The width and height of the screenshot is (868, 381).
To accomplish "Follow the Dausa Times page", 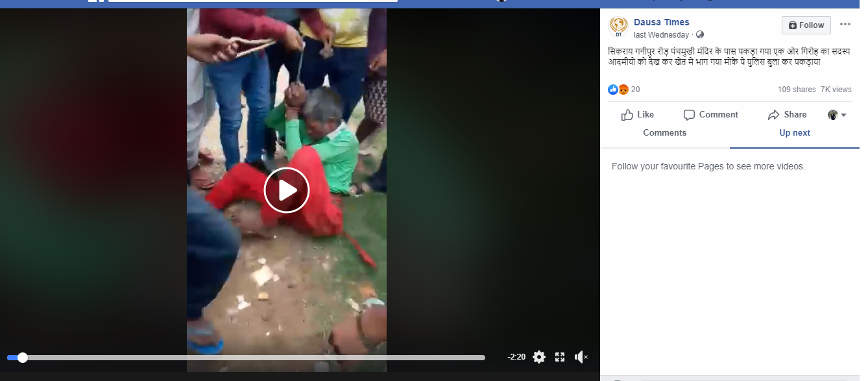I will pos(806,25).
